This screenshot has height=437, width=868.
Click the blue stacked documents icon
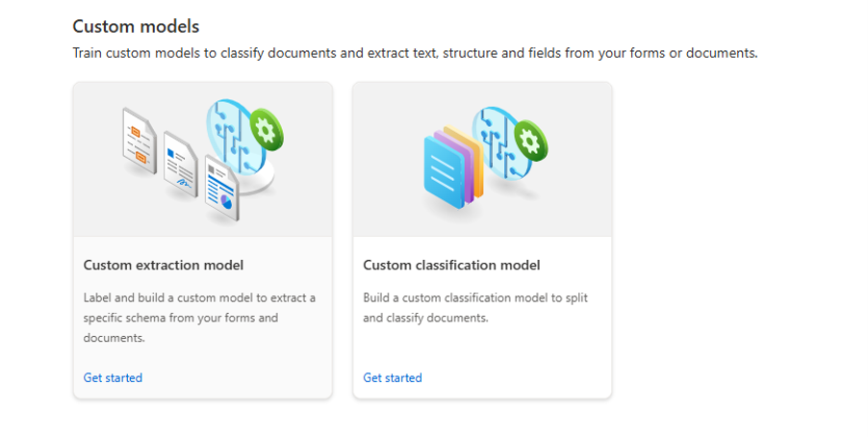tap(445, 172)
